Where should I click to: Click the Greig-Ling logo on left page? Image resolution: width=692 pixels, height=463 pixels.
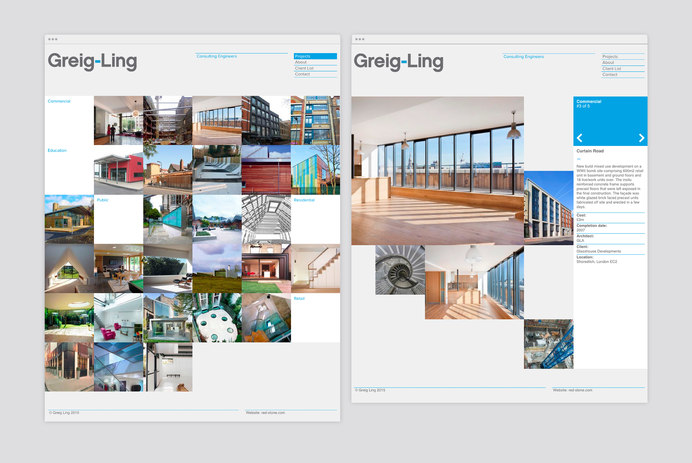pos(92,61)
